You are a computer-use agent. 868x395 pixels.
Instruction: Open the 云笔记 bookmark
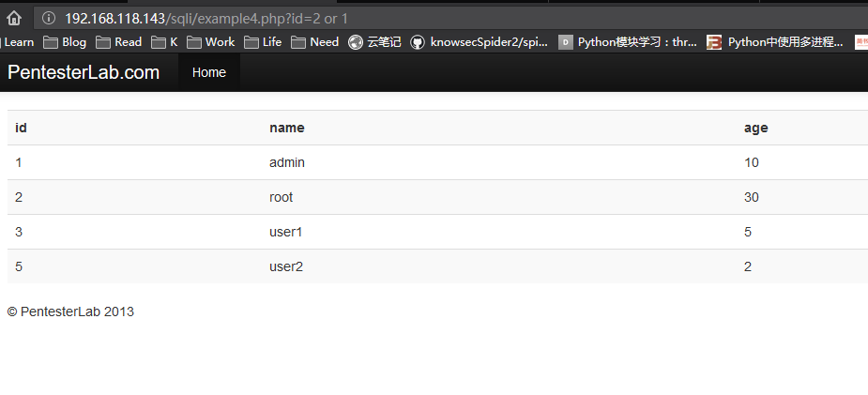tap(374, 42)
